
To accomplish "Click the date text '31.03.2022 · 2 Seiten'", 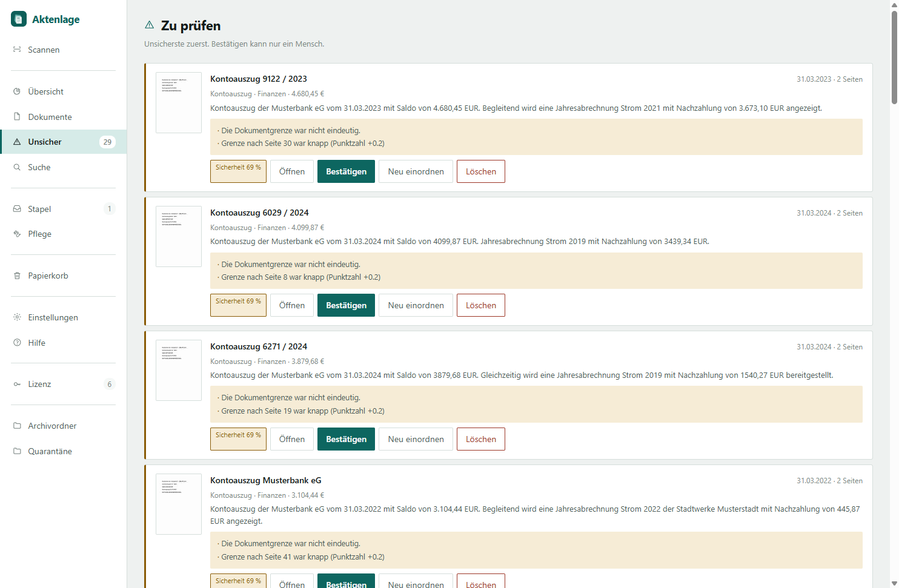I will (829, 481).
